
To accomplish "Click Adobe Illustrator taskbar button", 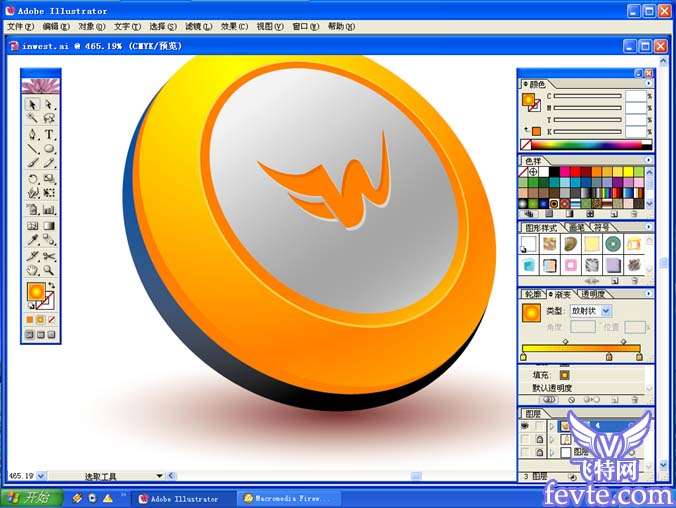I will coord(183,499).
